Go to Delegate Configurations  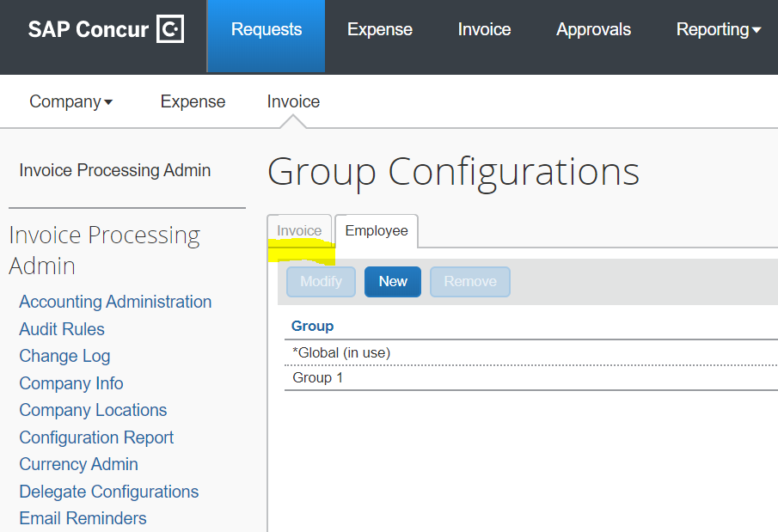109,492
